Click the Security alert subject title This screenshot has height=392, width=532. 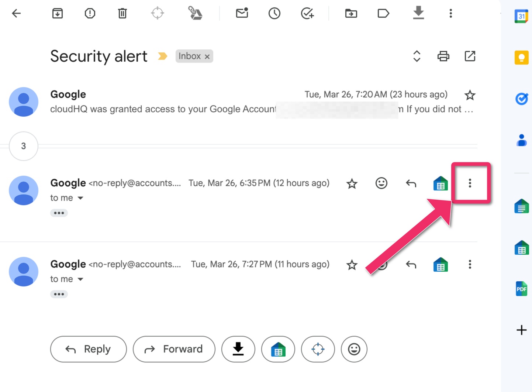click(99, 56)
